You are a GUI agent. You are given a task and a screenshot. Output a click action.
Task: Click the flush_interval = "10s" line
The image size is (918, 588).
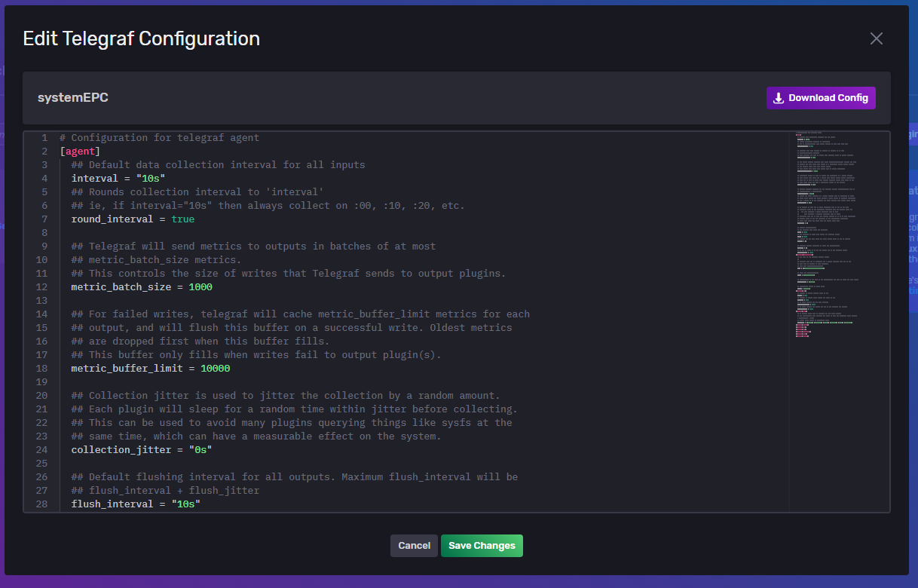coord(136,504)
